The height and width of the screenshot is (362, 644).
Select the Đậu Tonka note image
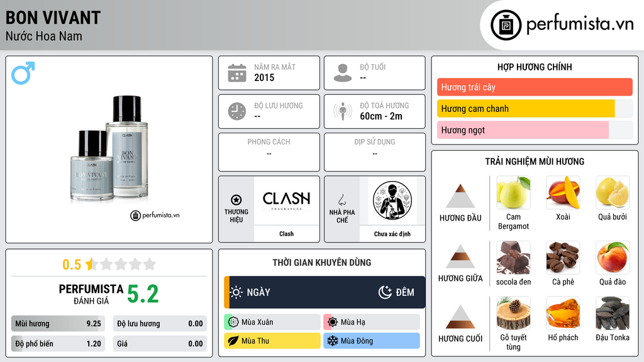(x=613, y=314)
